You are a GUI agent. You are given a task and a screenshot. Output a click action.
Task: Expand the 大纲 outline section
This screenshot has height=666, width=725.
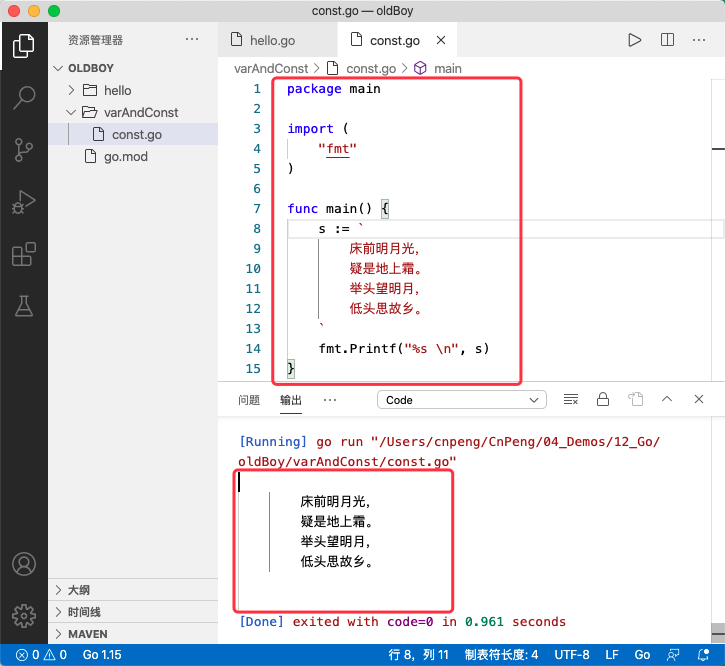(78, 590)
